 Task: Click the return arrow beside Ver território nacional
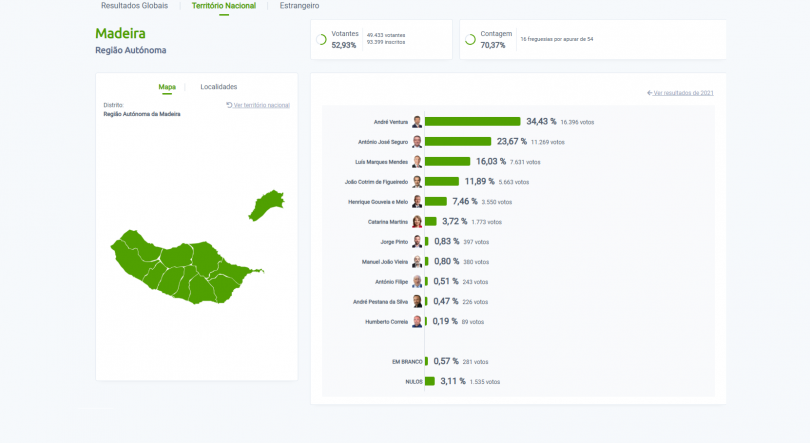pos(229,105)
